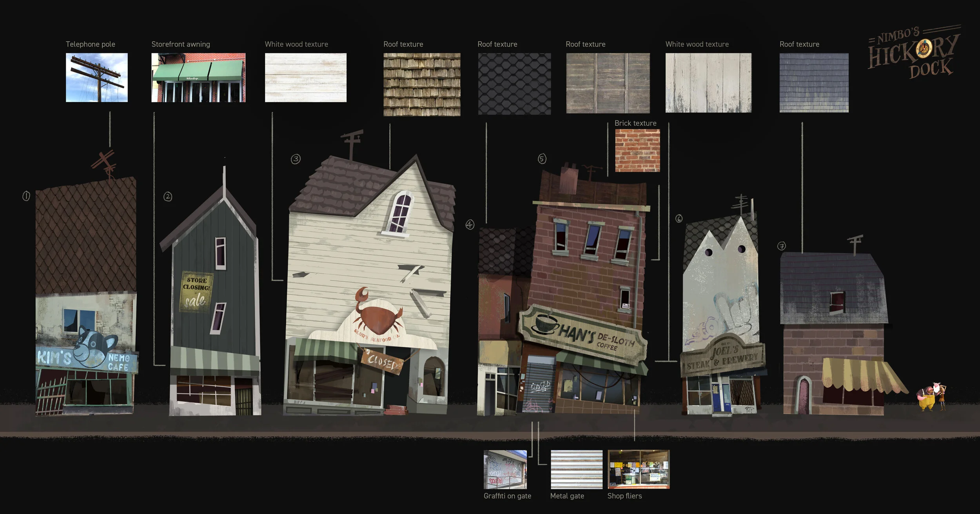This screenshot has height=514, width=980.
Task: Click the Telephone pole reference photo
Action: pos(96,77)
